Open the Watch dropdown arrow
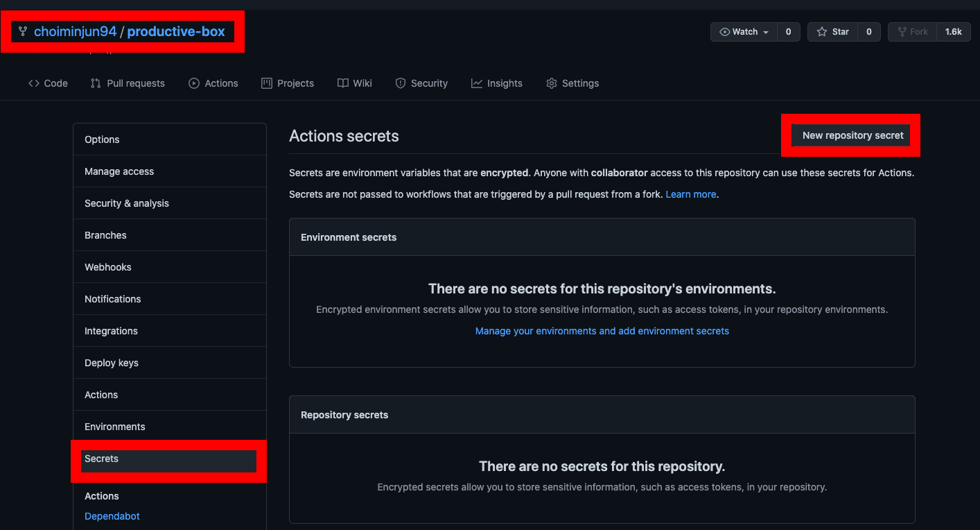This screenshot has width=980, height=530. [766, 33]
